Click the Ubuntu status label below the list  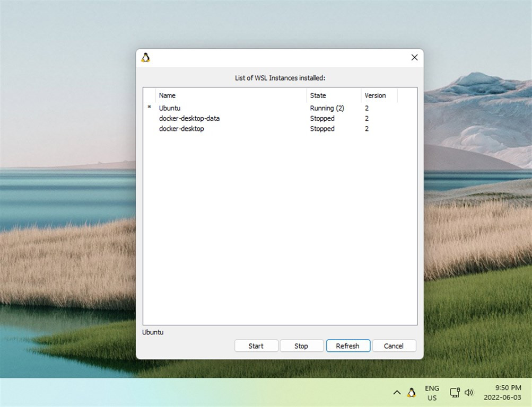tap(153, 332)
